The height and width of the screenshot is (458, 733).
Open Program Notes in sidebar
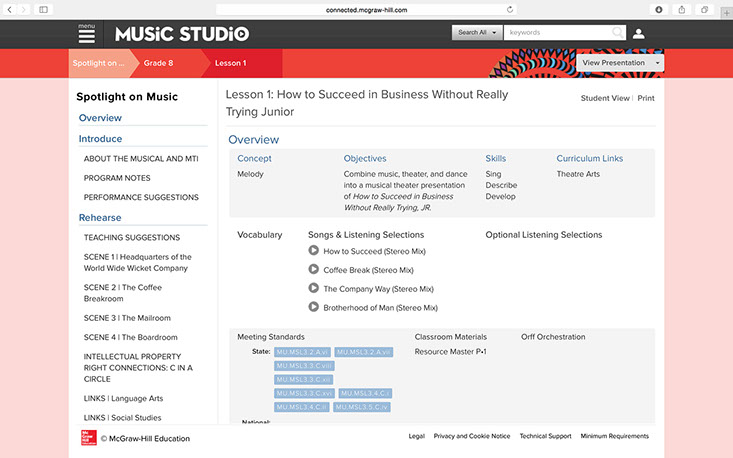[117, 178]
